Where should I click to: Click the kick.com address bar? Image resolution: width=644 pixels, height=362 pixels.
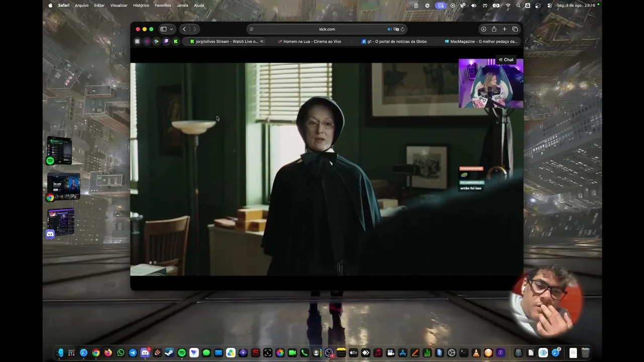click(x=327, y=29)
